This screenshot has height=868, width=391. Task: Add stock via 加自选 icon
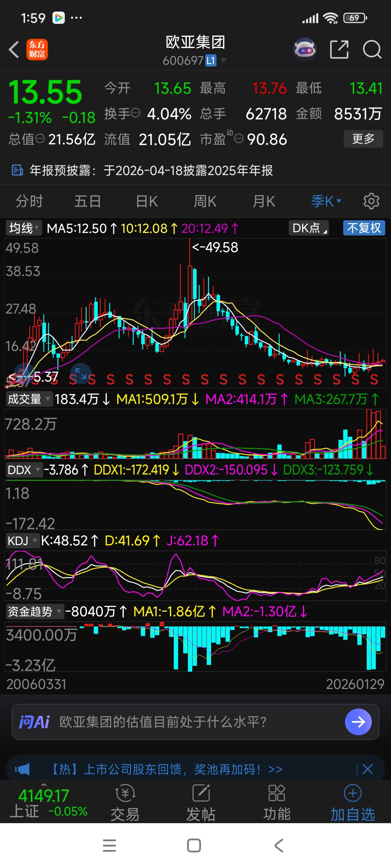click(353, 793)
